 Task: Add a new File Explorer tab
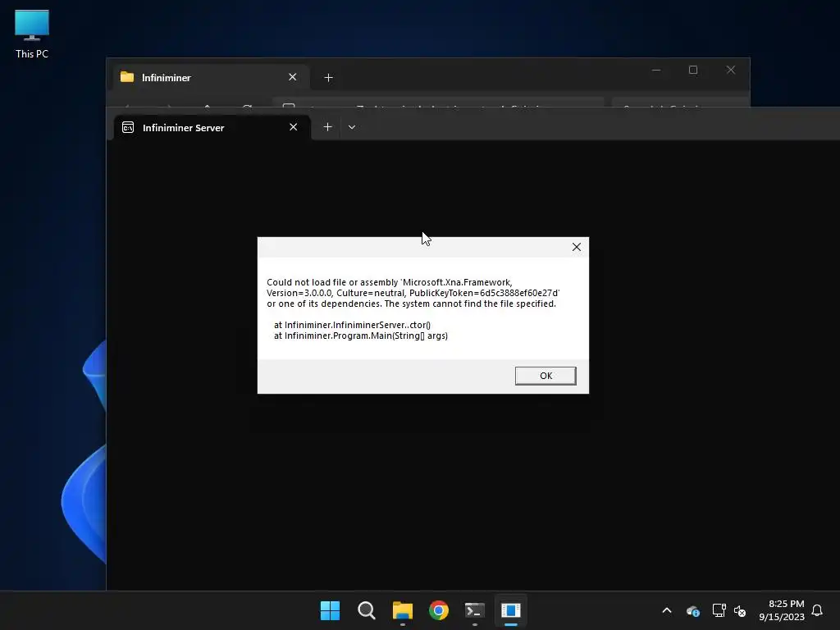tap(328, 78)
